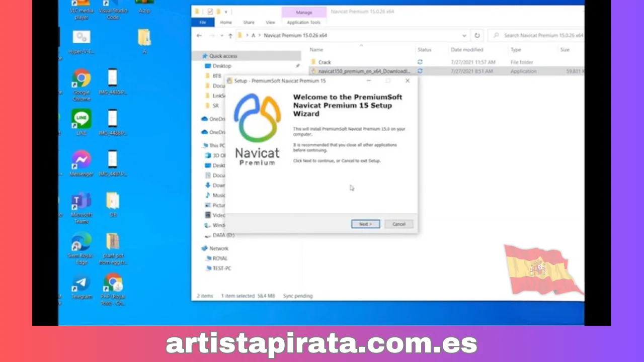Viewport: 644px width, 362px height.
Task: Select the BTB folder in the navigation pane
Action: [x=217, y=76]
